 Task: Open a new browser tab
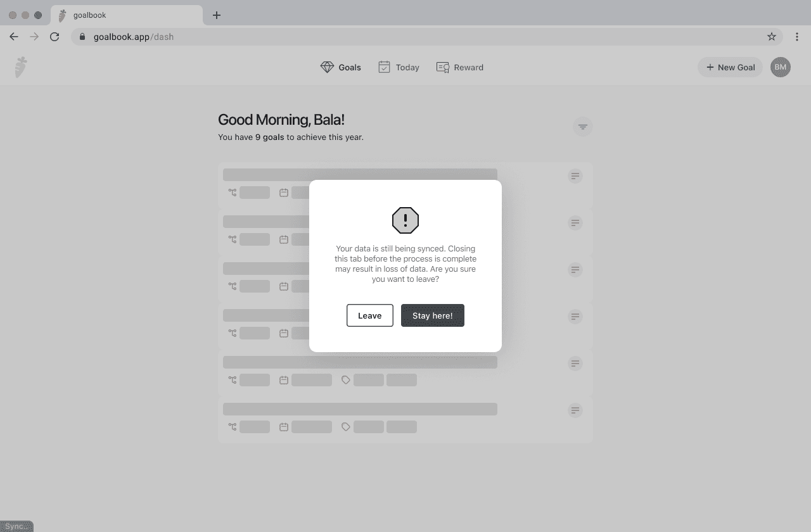[x=217, y=15]
